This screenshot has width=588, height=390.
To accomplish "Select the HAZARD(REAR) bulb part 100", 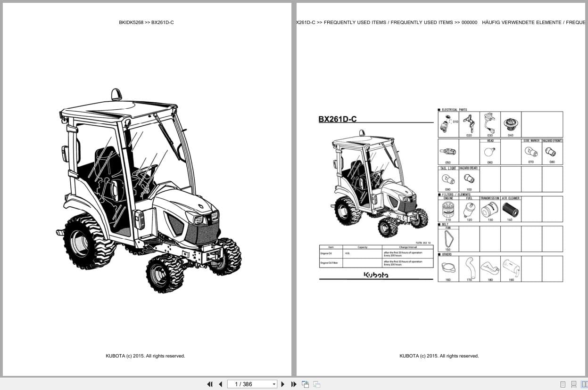I will point(469,179).
